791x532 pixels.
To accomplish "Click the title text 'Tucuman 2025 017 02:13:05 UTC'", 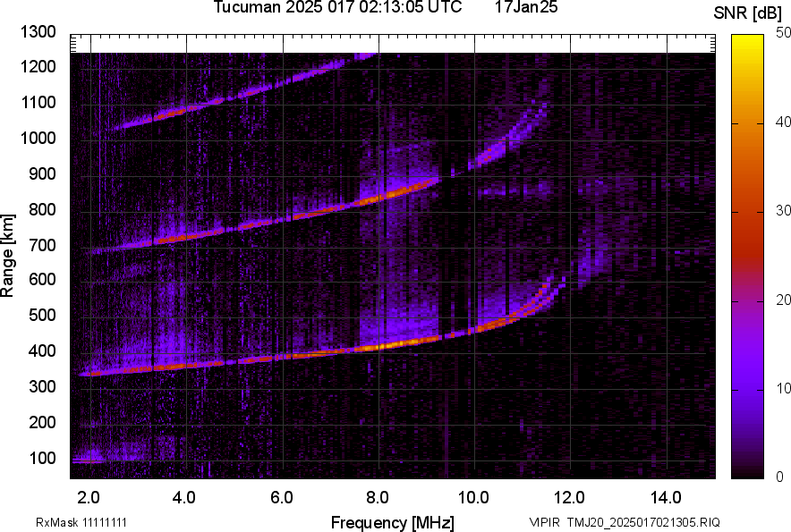I will [337, 7].
